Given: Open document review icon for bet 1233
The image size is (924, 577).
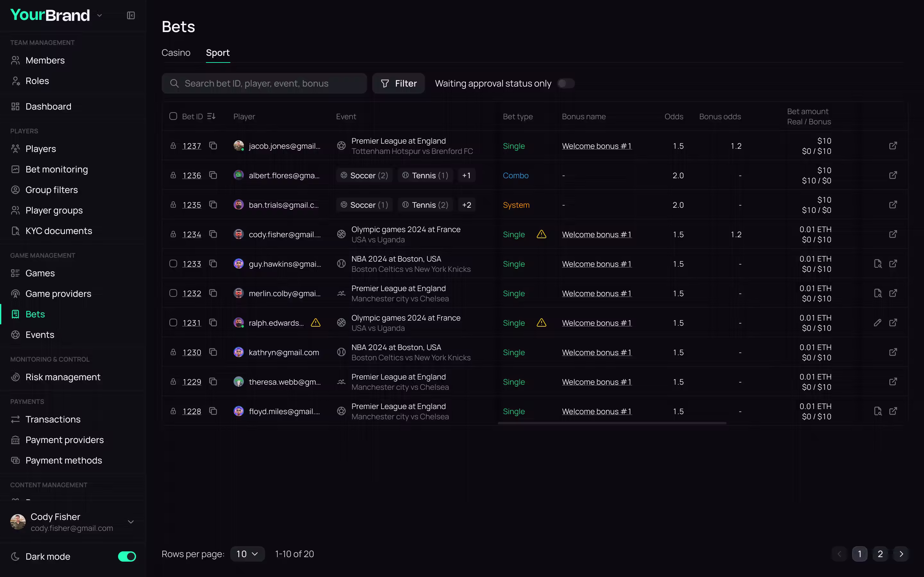Looking at the screenshot, I should click(877, 264).
